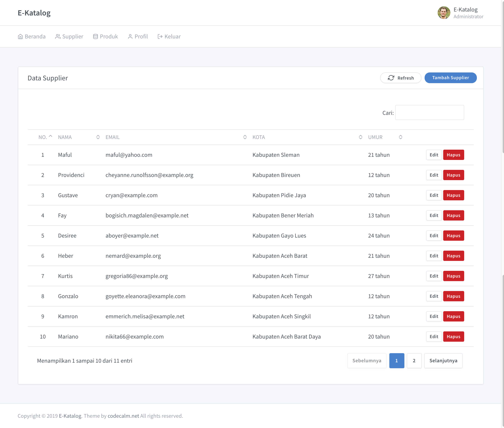Toggle sorting on EMAIL column
Viewport: 504px width, 428px height.
pos(245,137)
